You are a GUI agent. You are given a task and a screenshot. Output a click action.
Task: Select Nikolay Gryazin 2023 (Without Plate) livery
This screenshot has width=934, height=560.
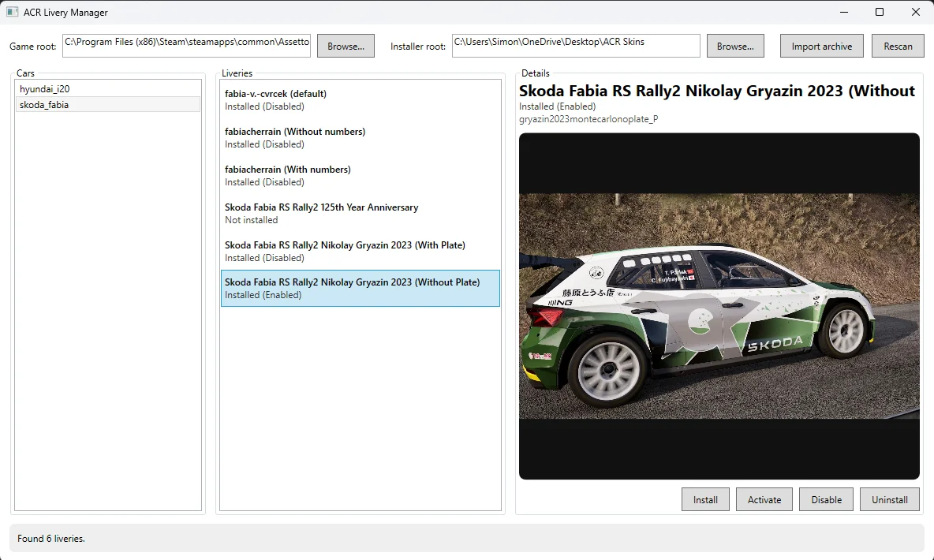[x=361, y=289]
